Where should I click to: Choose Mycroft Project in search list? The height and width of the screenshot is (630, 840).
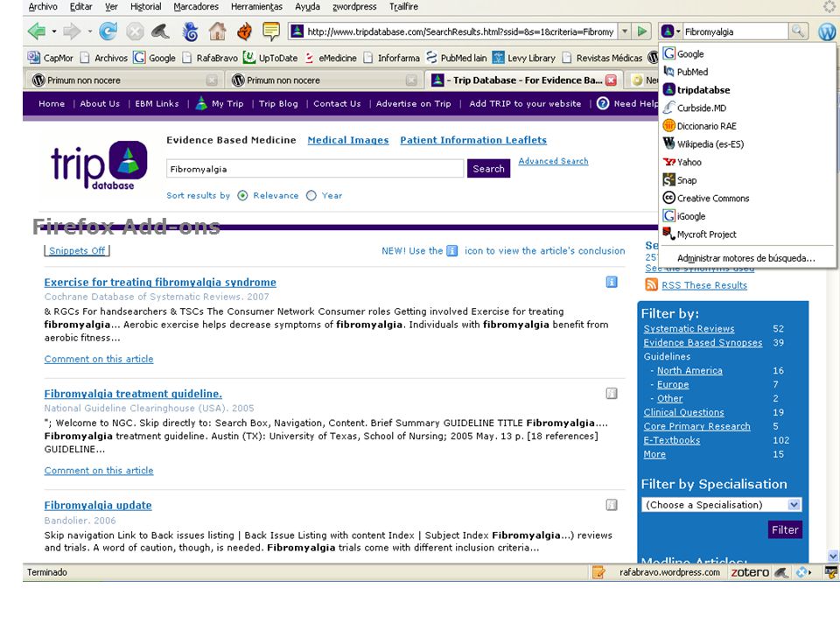tap(746, 234)
